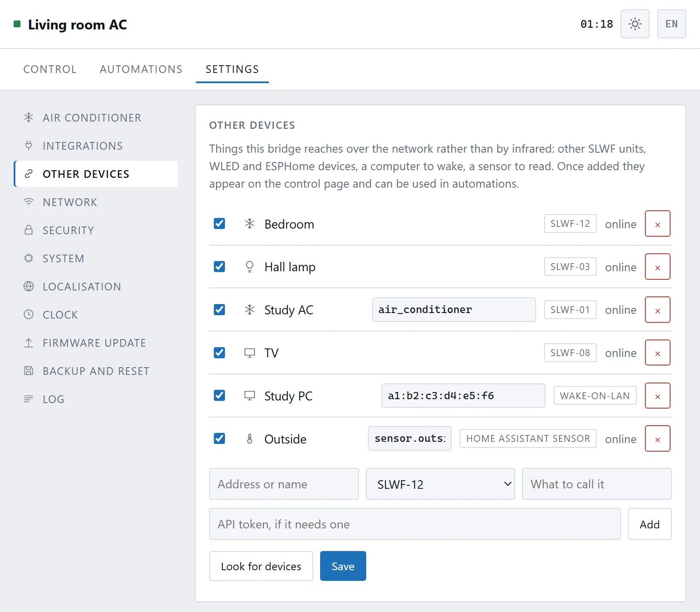Click the padlock icon beside Security
700x612 pixels.
[x=29, y=230]
